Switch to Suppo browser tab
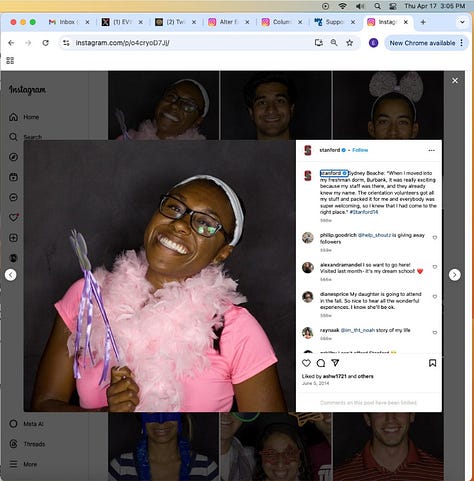The height and width of the screenshot is (481, 474). pyautogui.click(x=335, y=22)
